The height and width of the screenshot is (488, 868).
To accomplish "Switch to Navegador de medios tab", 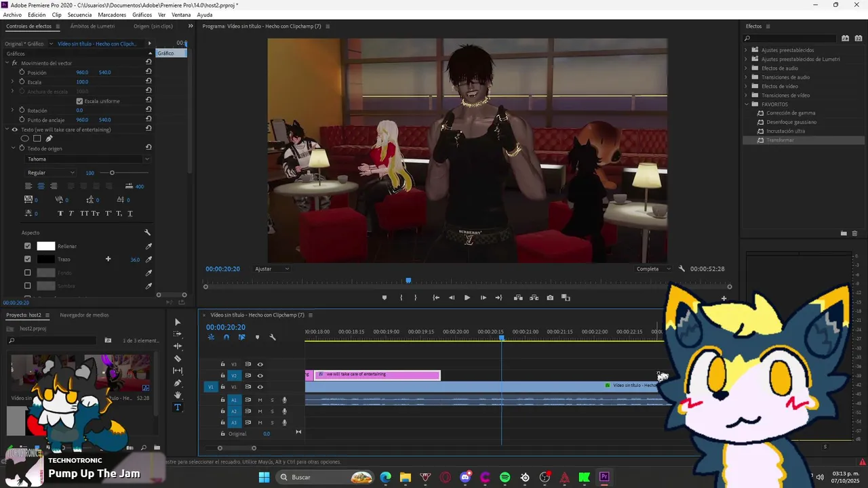I will [x=84, y=315].
